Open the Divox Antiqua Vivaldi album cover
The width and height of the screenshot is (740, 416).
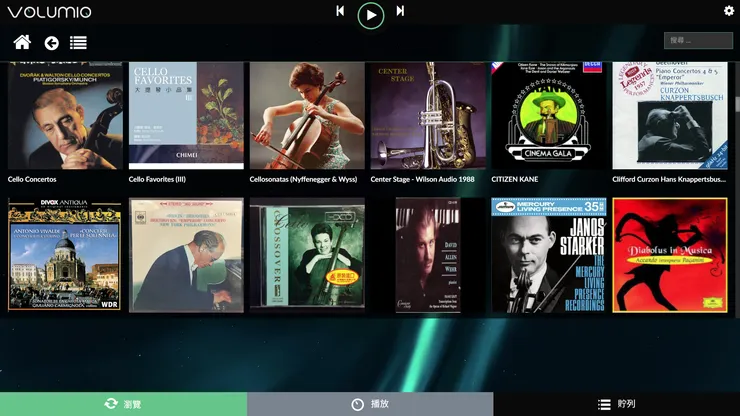(65, 255)
